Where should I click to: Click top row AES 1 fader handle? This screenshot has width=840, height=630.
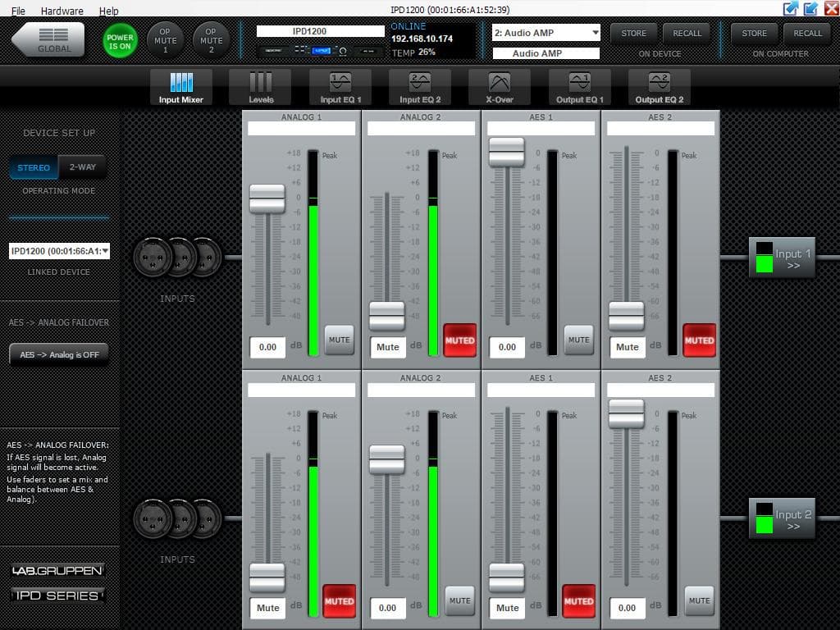tap(507, 152)
